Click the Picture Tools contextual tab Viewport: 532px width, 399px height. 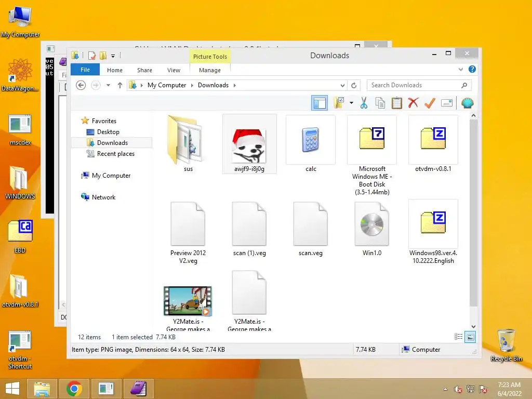210,57
